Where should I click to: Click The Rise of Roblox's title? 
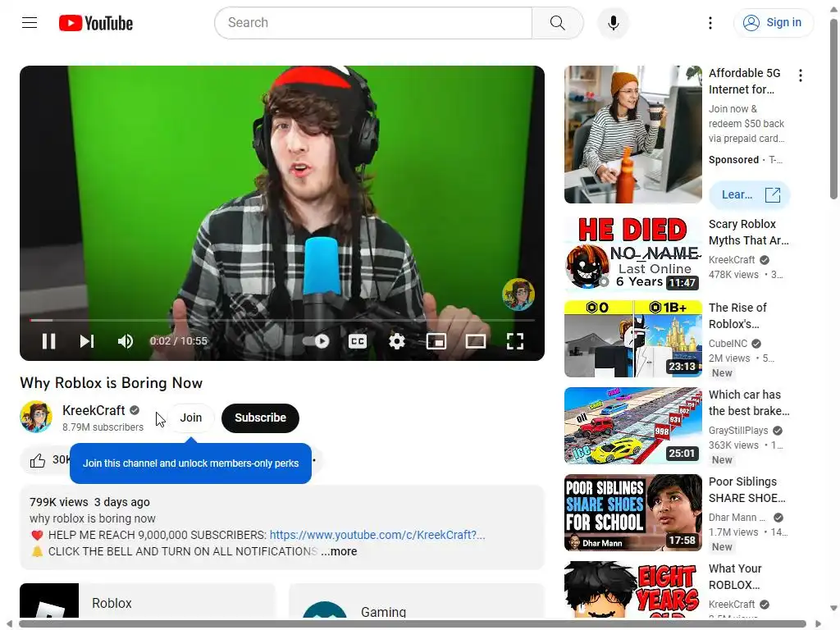(x=737, y=316)
